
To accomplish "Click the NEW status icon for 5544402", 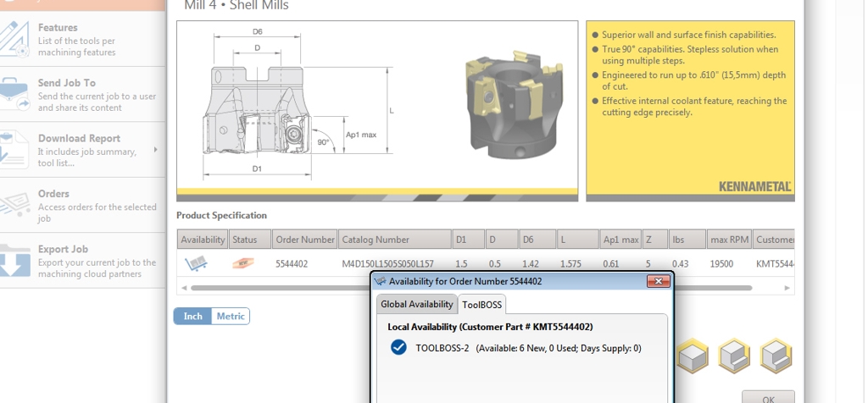I will click(243, 263).
